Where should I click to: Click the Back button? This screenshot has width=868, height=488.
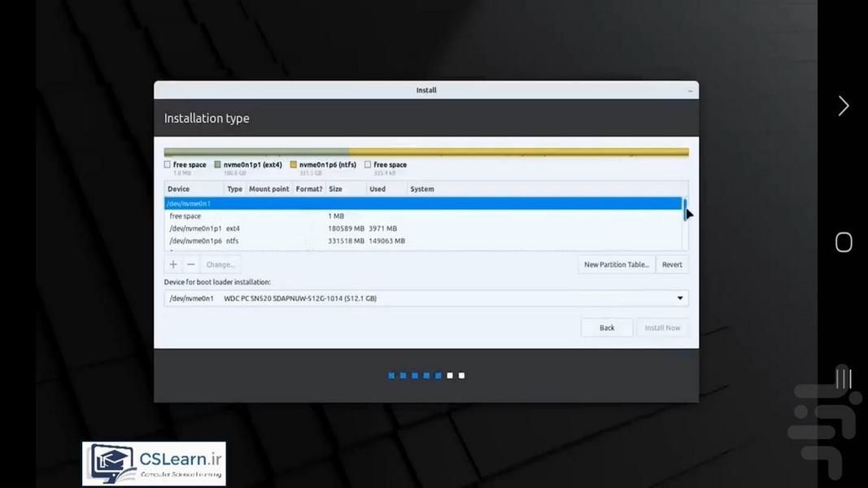pos(607,328)
